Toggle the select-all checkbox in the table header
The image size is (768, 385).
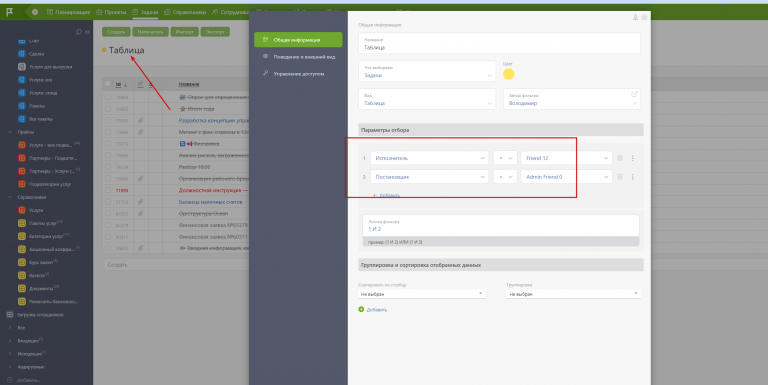[x=108, y=84]
